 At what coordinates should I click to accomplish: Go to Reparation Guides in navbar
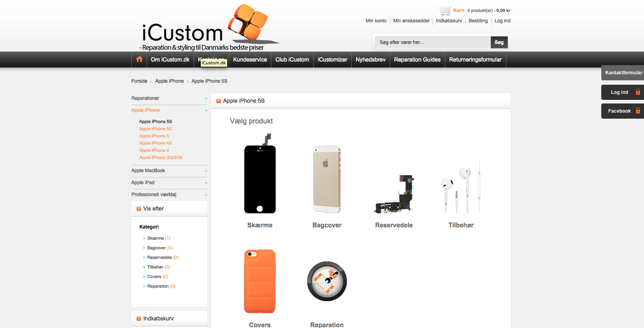417,60
